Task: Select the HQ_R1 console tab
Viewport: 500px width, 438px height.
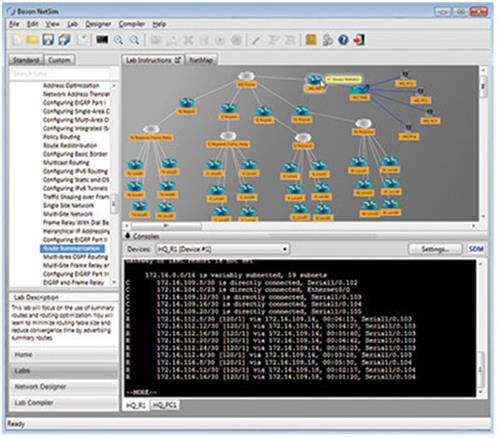Action: tap(136, 405)
